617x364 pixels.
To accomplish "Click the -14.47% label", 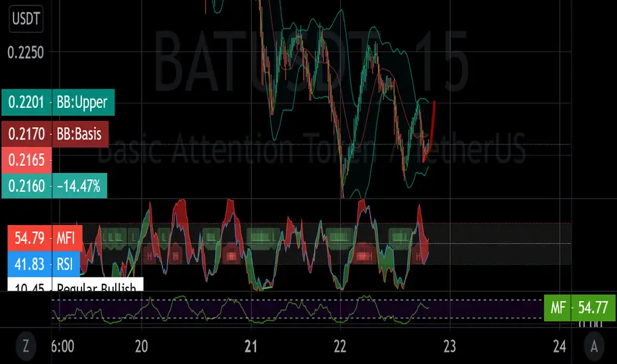I will click(79, 186).
